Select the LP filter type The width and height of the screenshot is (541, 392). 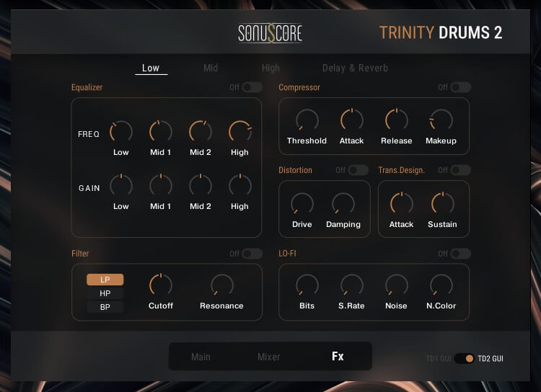point(105,280)
